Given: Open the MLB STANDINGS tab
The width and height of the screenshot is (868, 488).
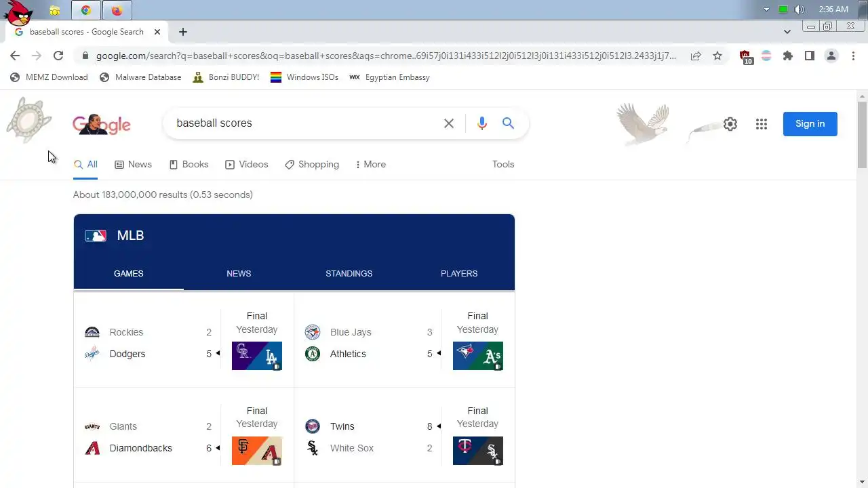Looking at the screenshot, I should tap(349, 274).
